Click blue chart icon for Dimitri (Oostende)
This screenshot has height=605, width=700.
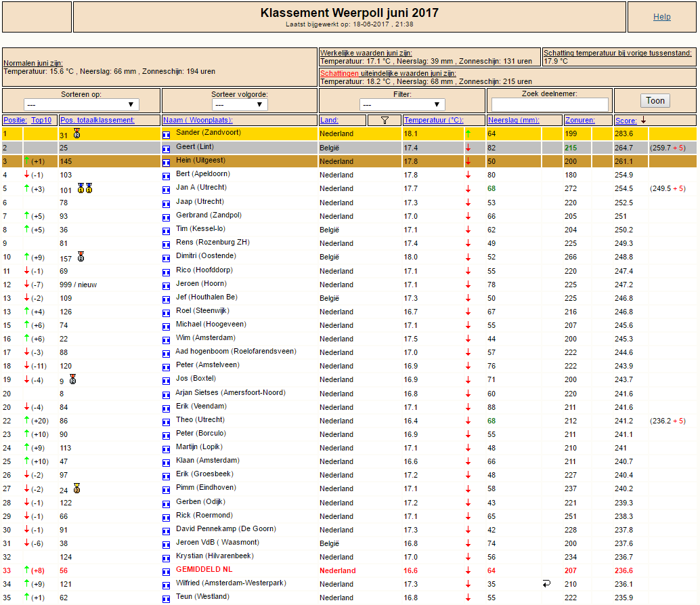click(166, 258)
